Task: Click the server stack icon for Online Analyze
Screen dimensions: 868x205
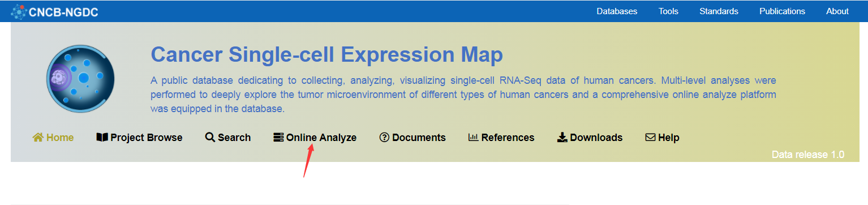Action: [x=278, y=138]
